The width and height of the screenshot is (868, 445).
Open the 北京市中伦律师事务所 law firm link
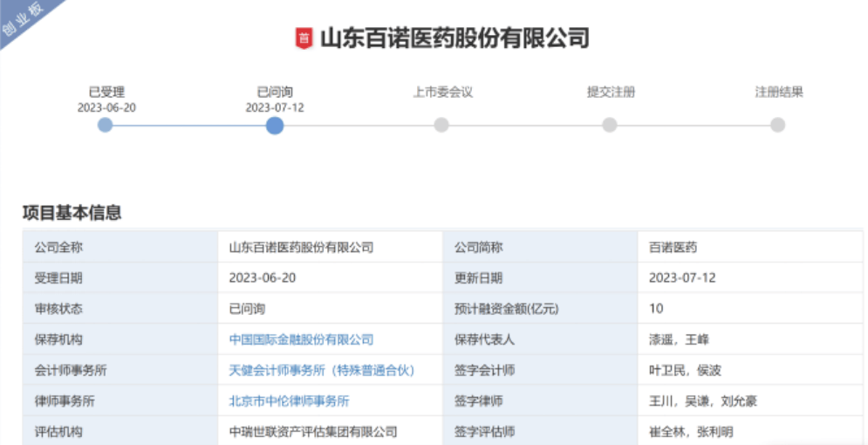pos(289,400)
